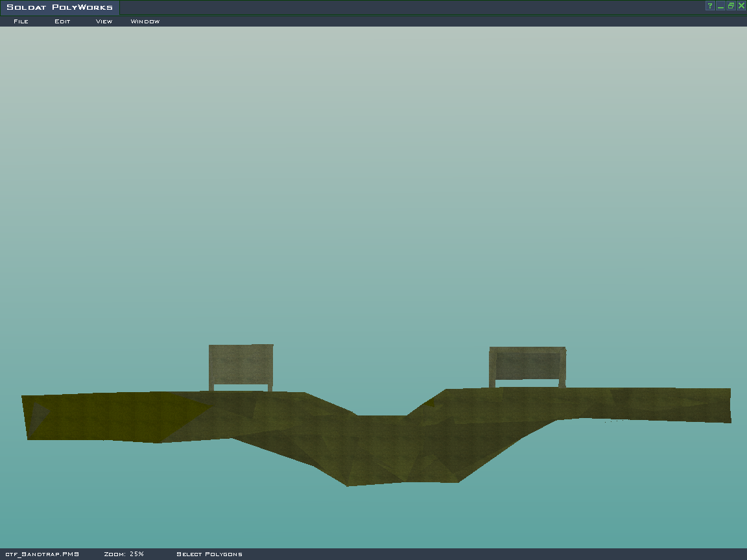This screenshot has height=560, width=747.
Task: Click the Select Polygons status text
Action: tap(209, 554)
